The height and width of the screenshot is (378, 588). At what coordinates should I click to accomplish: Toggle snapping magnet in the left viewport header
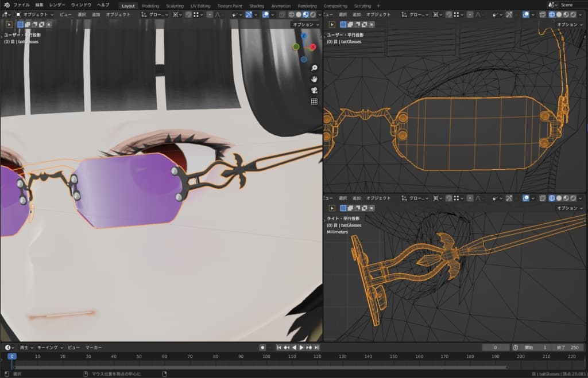point(188,14)
